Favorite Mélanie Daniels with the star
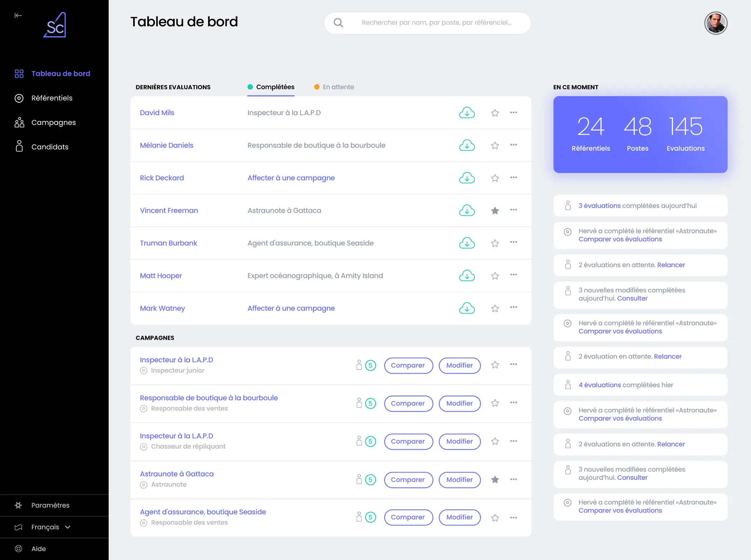 495,145
